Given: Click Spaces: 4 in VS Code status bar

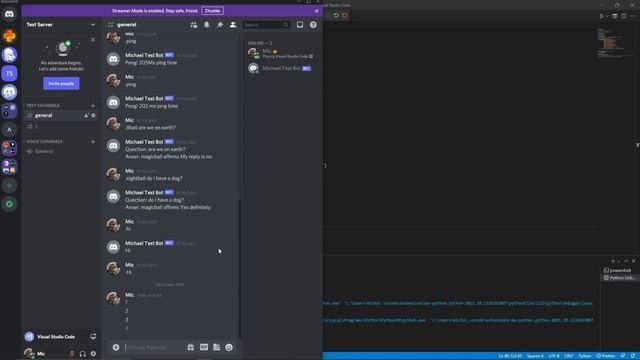Looking at the screenshot, I should click(535, 356).
